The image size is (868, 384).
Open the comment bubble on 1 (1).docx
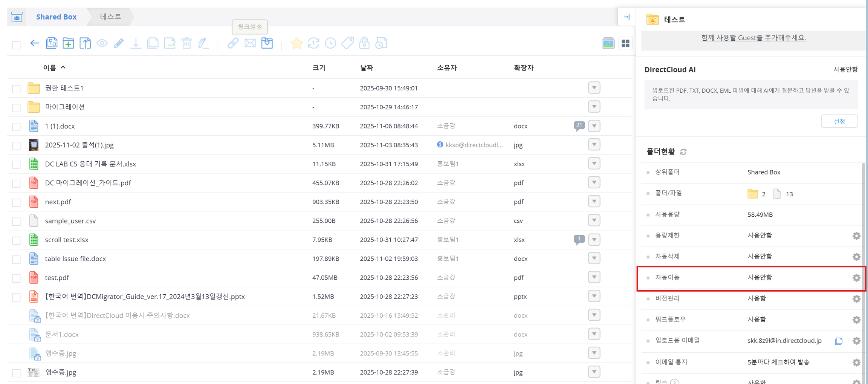[579, 125]
